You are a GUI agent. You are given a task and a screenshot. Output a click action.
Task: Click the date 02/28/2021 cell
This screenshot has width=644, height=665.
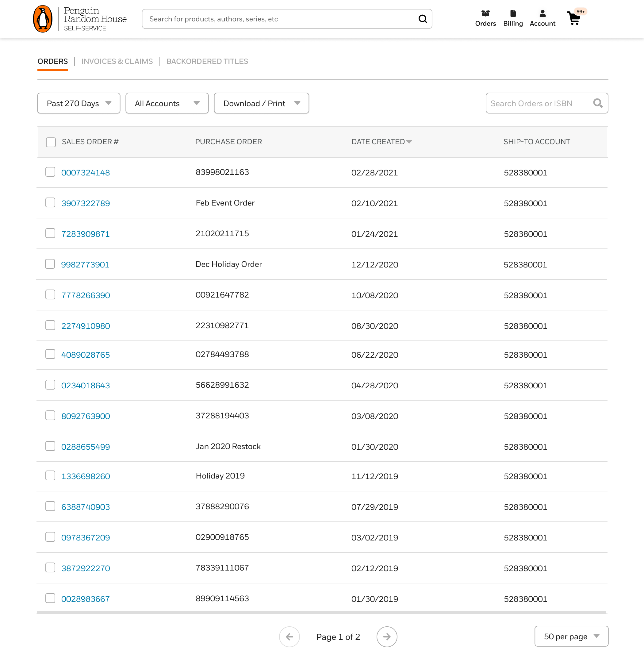(374, 173)
